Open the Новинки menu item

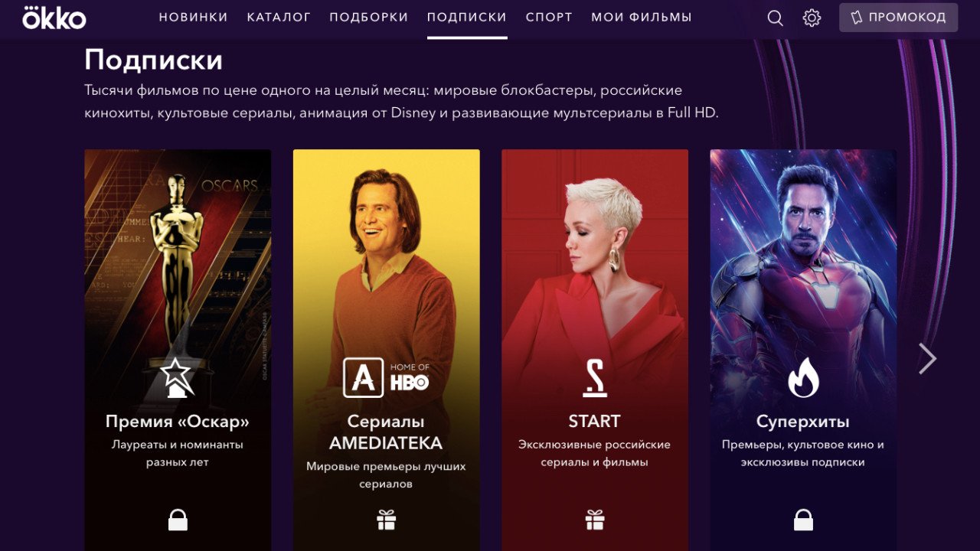(x=194, y=17)
